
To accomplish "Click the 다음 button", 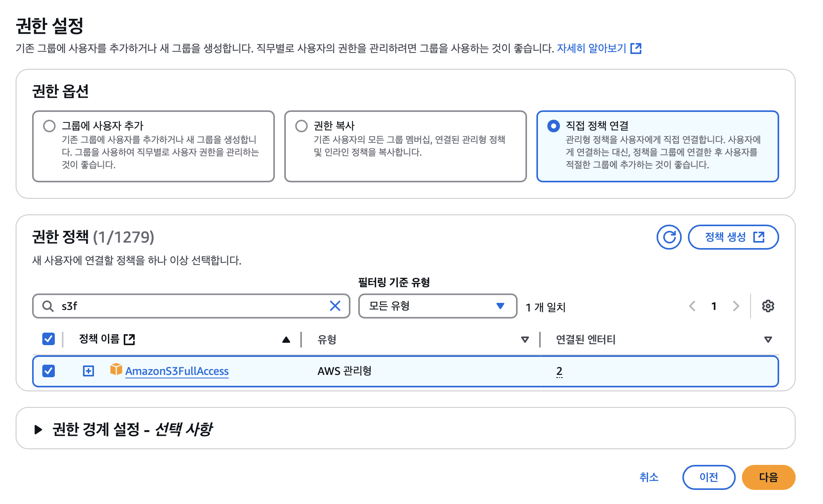I will pyautogui.click(x=768, y=477).
